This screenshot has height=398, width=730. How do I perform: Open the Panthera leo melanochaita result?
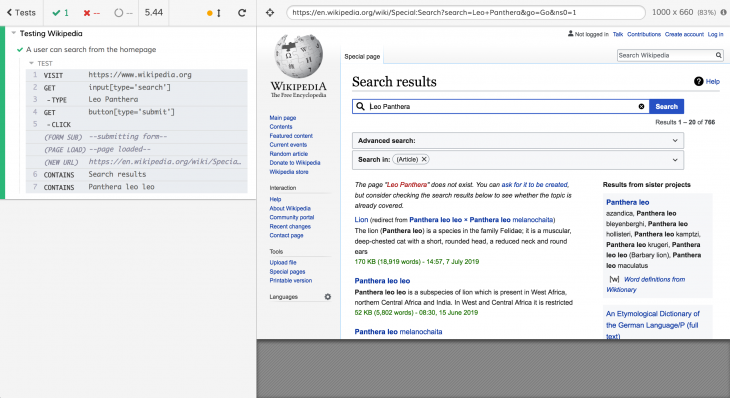398,332
